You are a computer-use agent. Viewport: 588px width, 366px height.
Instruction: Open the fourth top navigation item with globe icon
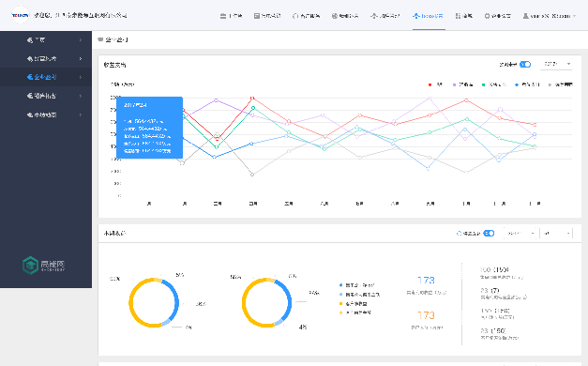(344, 16)
